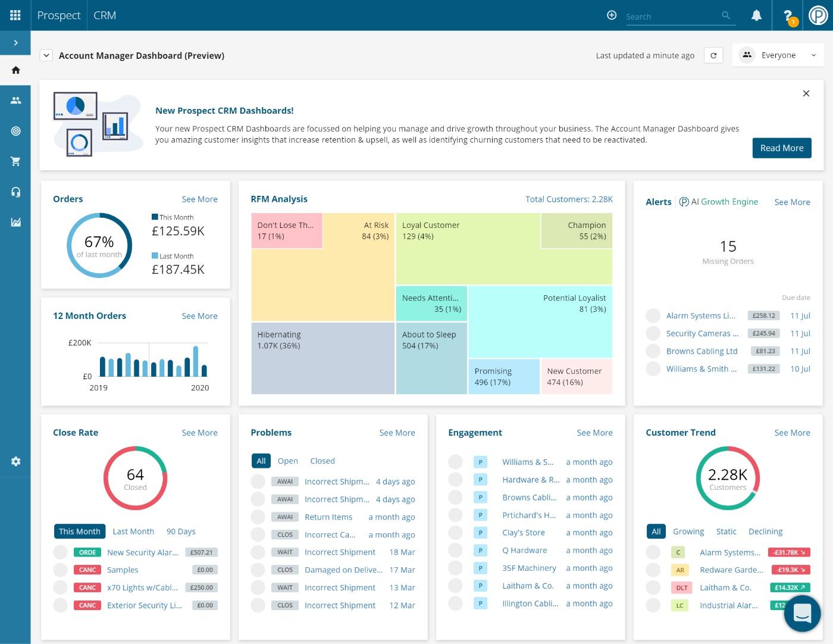Select the circle beside Alarm Systems alert
This screenshot has width=833, height=644.
[x=653, y=315]
